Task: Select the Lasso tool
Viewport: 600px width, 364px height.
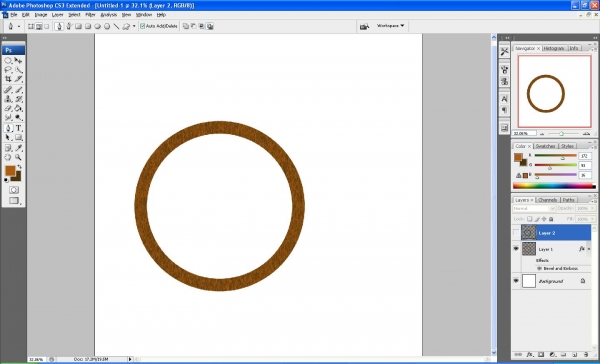Action: pos(8,70)
